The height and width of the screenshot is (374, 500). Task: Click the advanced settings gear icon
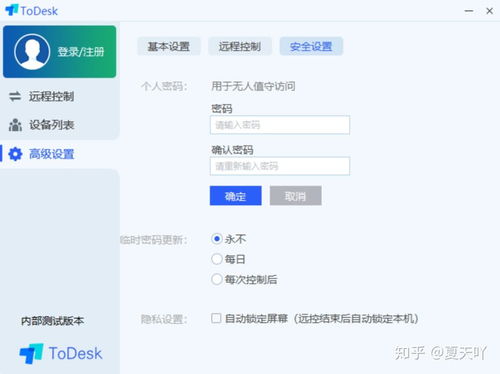(x=15, y=154)
